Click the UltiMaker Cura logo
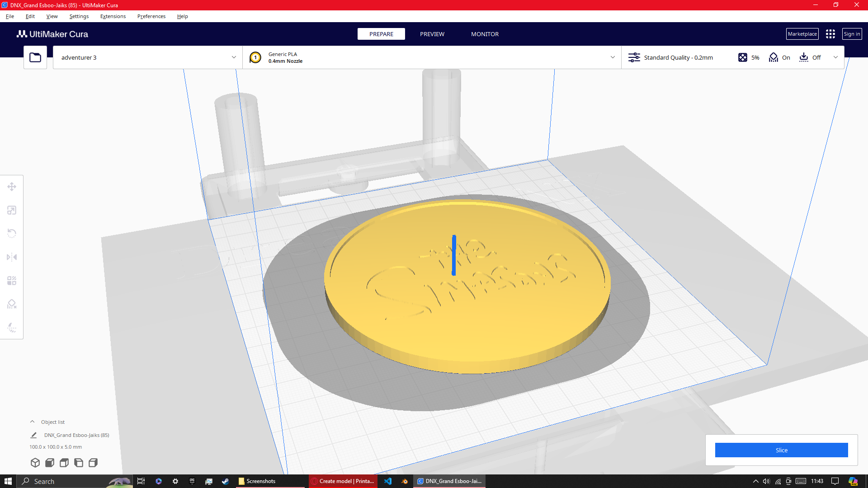Screen dimensions: 868x488 point(52,34)
